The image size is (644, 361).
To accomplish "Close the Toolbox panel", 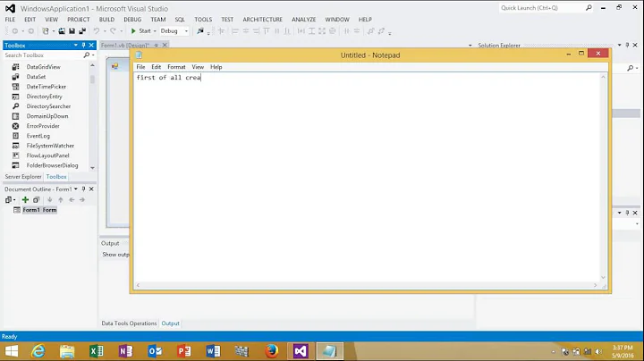I will [91, 45].
